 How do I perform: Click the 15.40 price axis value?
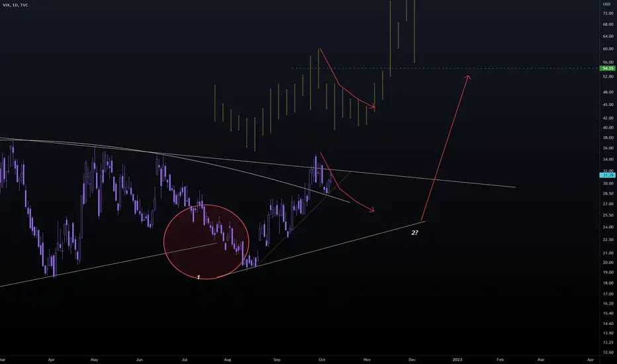[608, 313]
